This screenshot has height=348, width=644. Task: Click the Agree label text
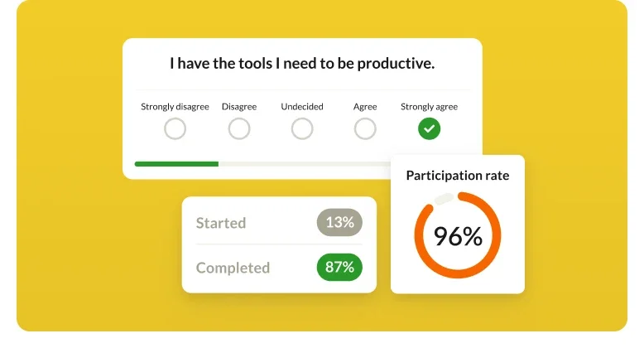point(365,107)
